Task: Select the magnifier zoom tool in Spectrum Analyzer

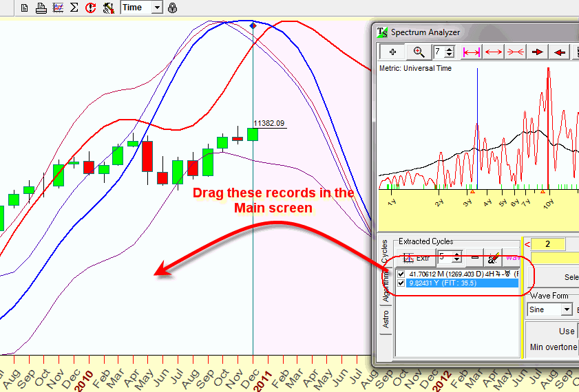Action: point(419,52)
